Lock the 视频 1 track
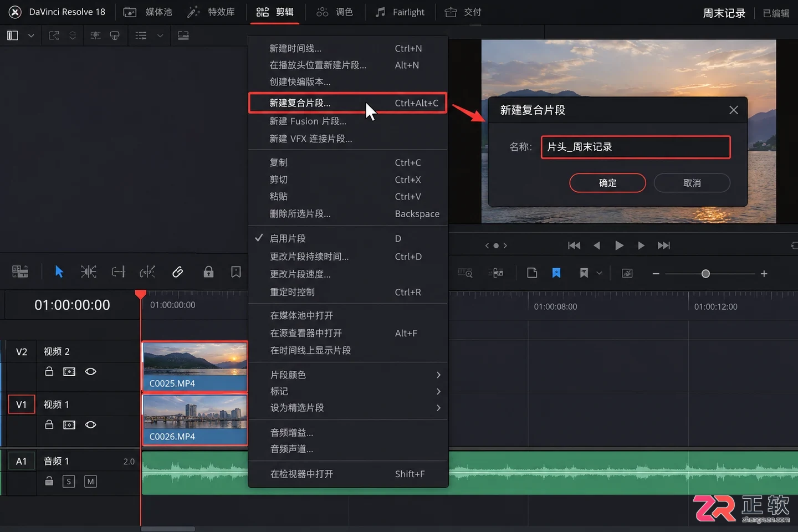This screenshot has height=532, width=798. pyautogui.click(x=49, y=424)
